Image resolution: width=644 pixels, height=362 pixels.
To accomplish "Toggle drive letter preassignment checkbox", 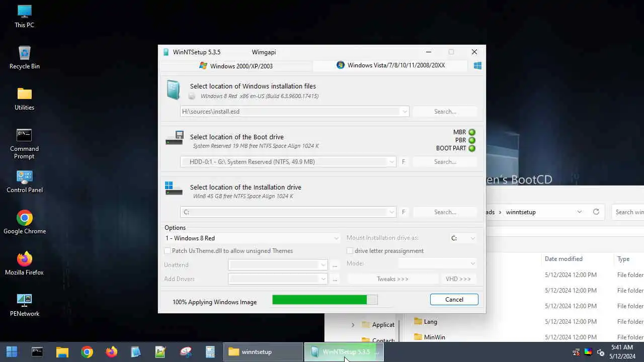I will point(350,251).
